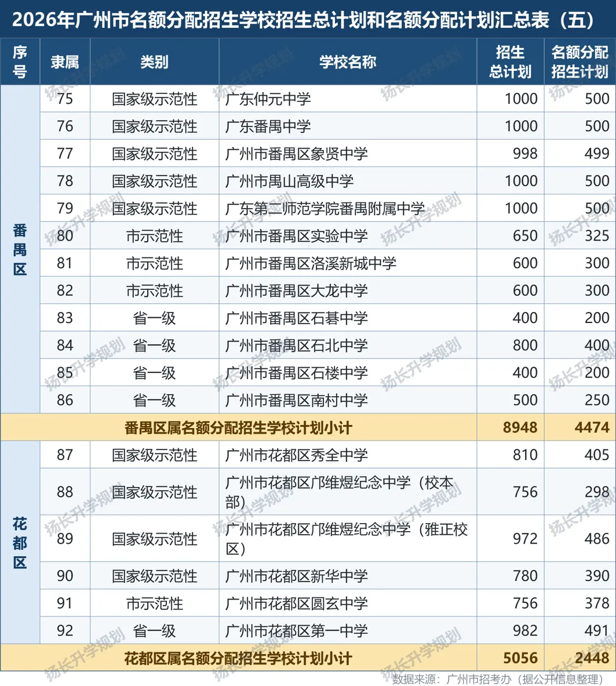Click subtotal value 8948

[x=520, y=427]
